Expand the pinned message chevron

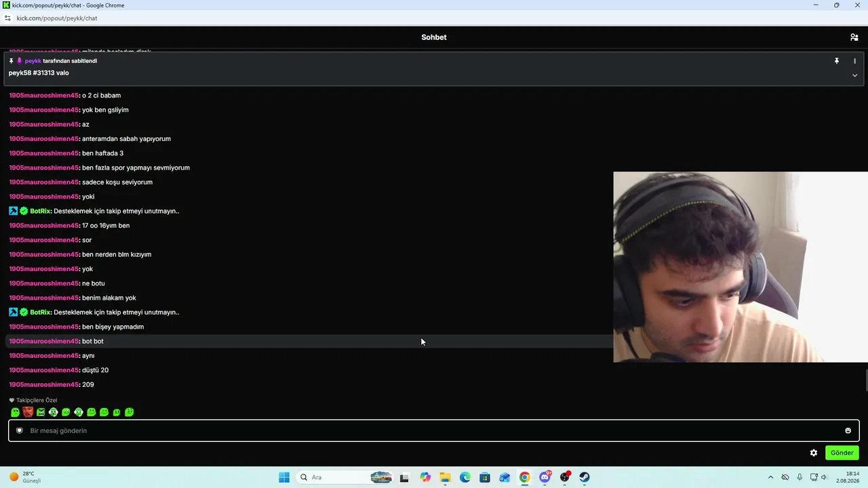point(854,75)
